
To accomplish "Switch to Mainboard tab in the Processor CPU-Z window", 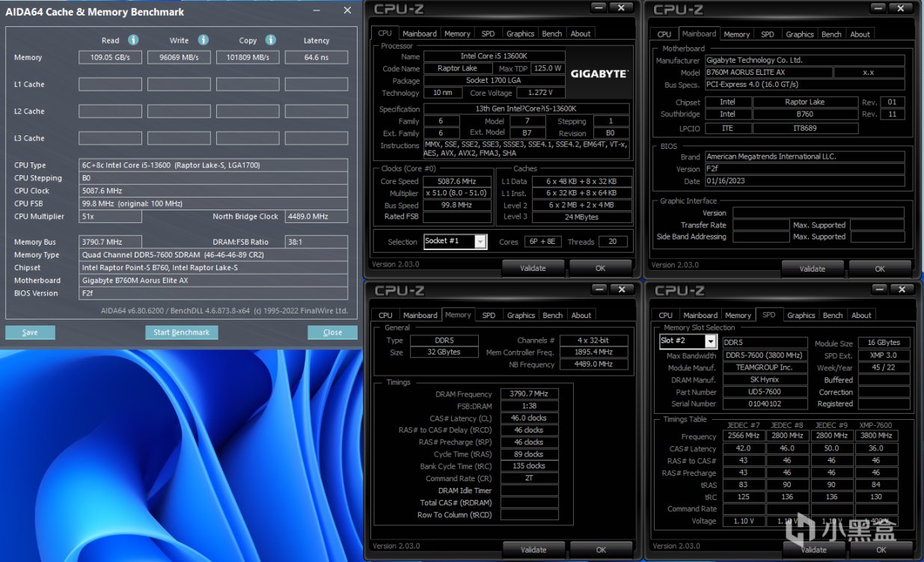I will click(x=419, y=34).
